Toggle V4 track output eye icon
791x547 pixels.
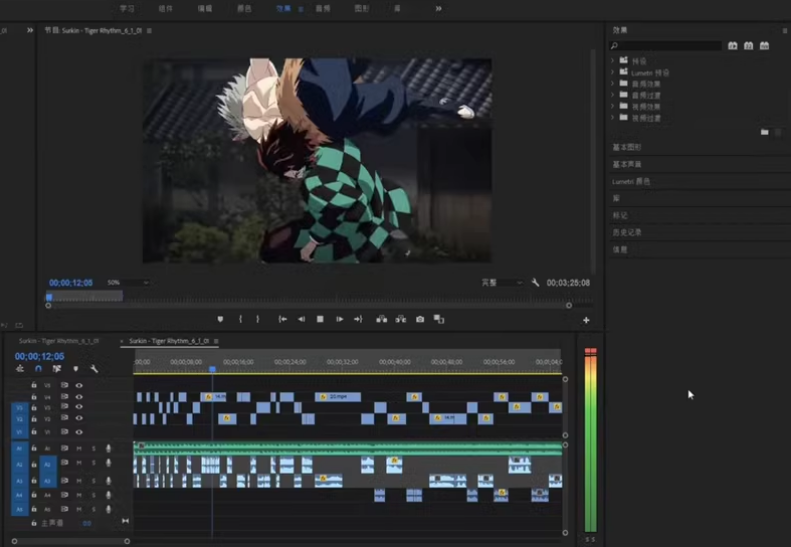click(79, 397)
